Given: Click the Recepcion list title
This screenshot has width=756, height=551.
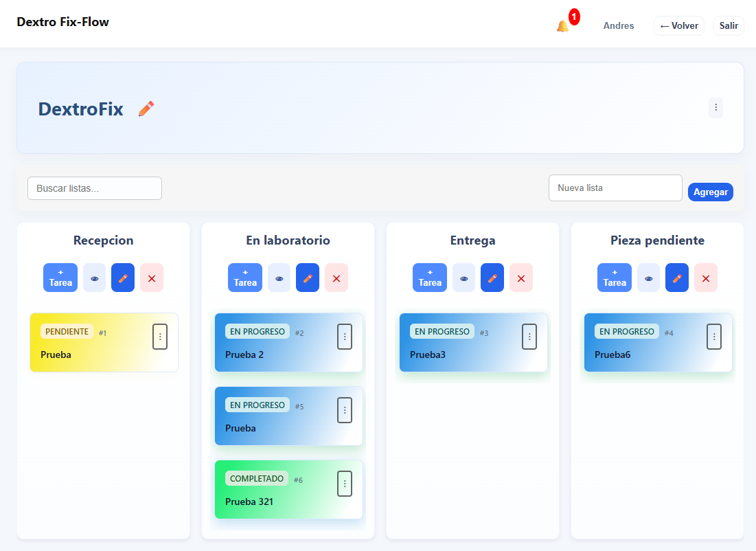Looking at the screenshot, I should [x=103, y=240].
